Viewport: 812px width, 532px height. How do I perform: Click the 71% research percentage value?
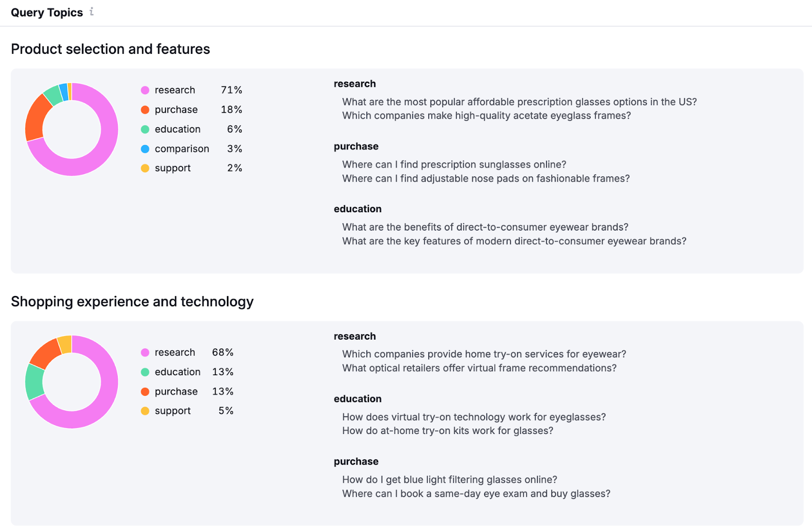[x=231, y=90]
